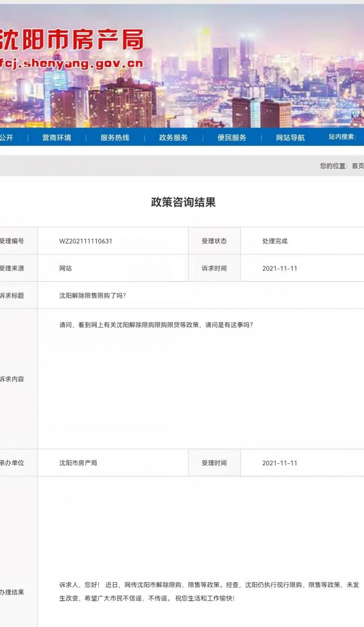
Task: Click the partially visible 公开 menu item
Action: pyautogui.click(x=6, y=138)
